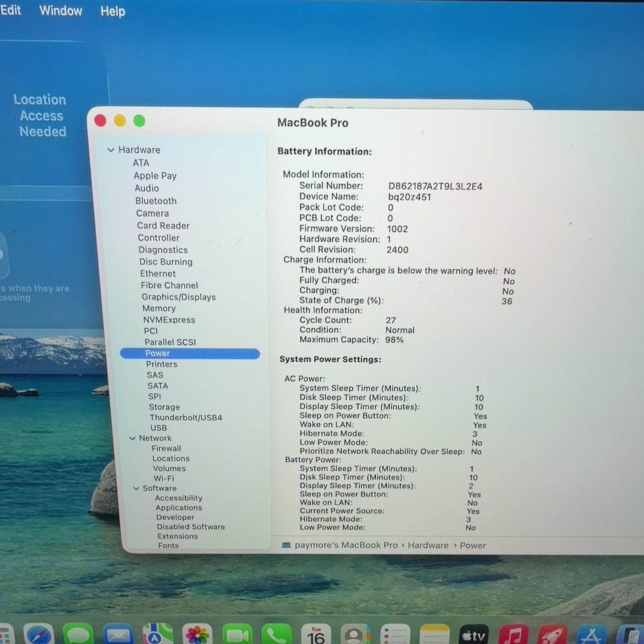Show Disc Burning information
Screen dimensions: 644x644
click(x=166, y=262)
